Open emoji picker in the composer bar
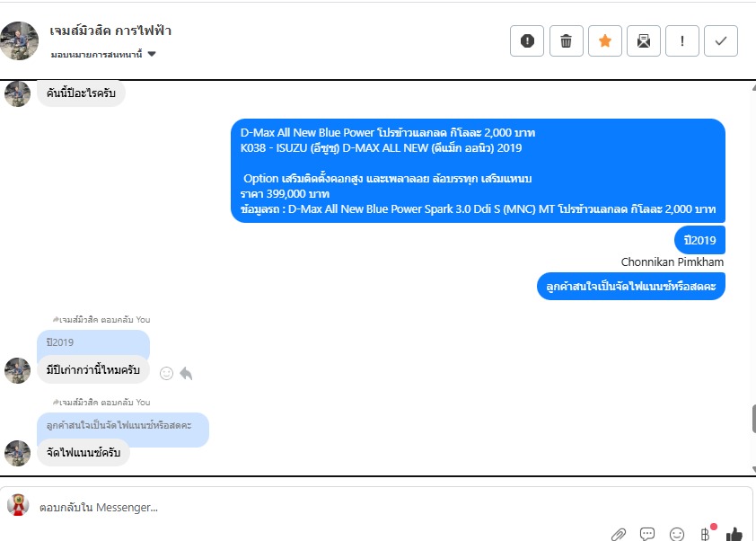Screen dimensions: 756x541 [677, 534]
